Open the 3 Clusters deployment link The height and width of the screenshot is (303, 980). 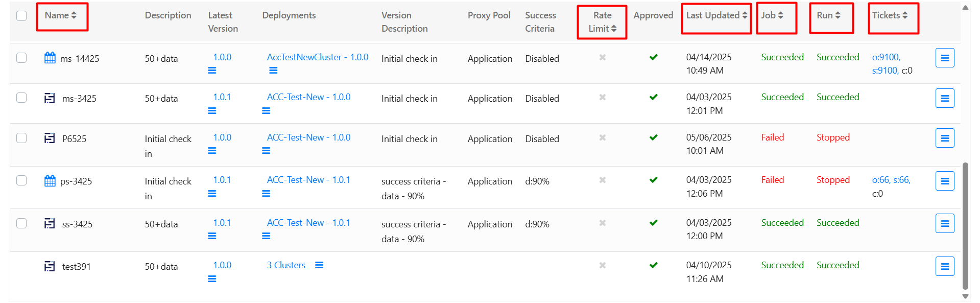pos(286,265)
